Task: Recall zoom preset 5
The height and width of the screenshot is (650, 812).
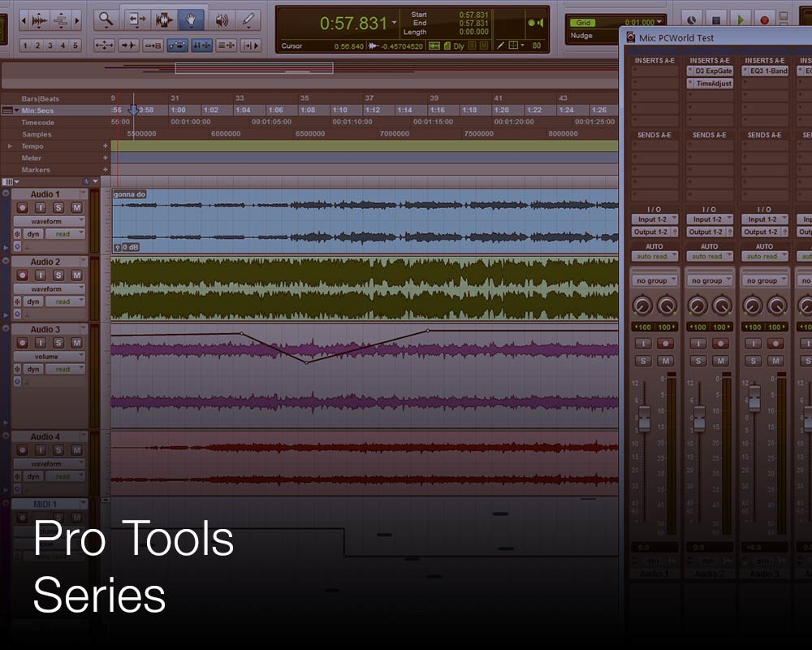Action: click(x=75, y=45)
